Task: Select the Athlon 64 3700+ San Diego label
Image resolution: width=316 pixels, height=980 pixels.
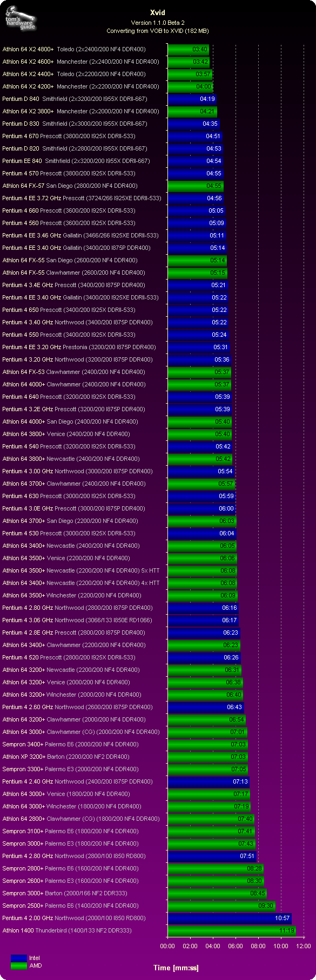Action: pos(70,521)
